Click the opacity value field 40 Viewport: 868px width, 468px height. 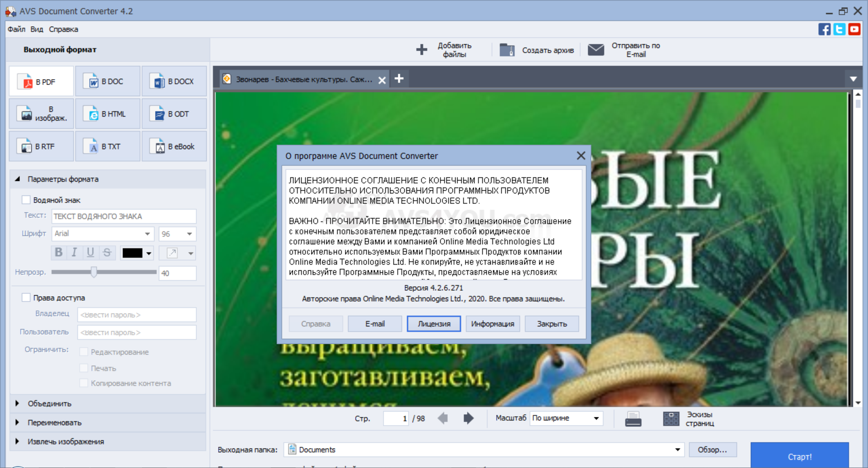click(177, 273)
